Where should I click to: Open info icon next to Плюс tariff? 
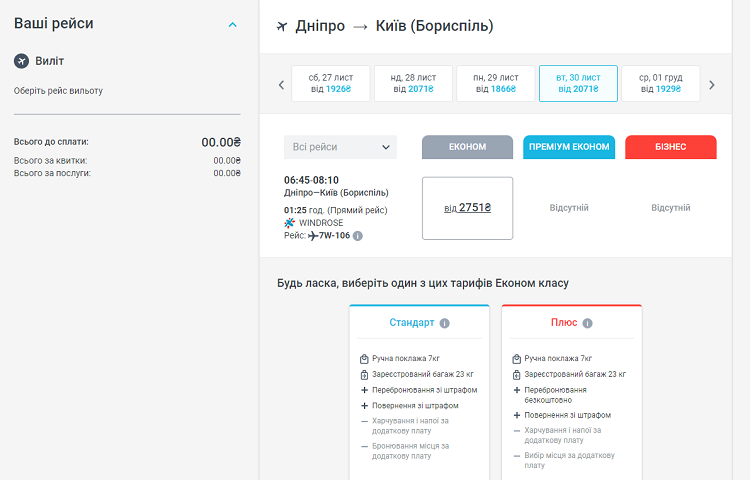click(x=588, y=323)
